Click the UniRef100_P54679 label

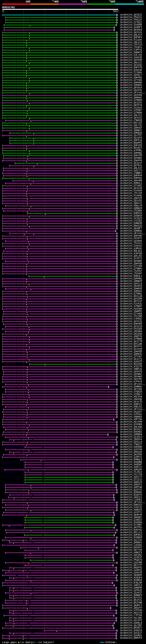[131, 560]
